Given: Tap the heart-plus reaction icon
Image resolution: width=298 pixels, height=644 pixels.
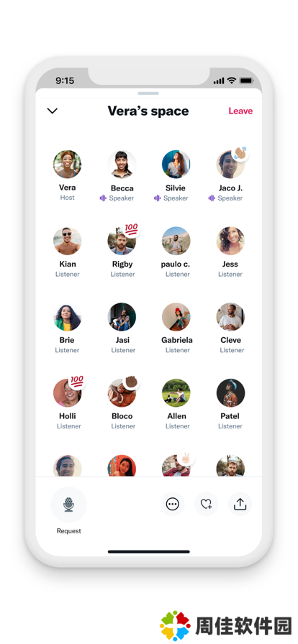Looking at the screenshot, I should tap(206, 504).
